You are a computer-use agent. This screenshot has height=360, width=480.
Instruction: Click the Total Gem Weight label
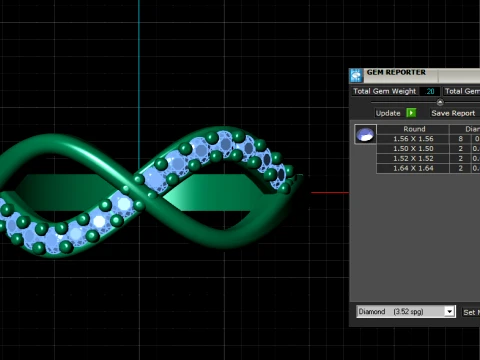pyautogui.click(x=384, y=91)
